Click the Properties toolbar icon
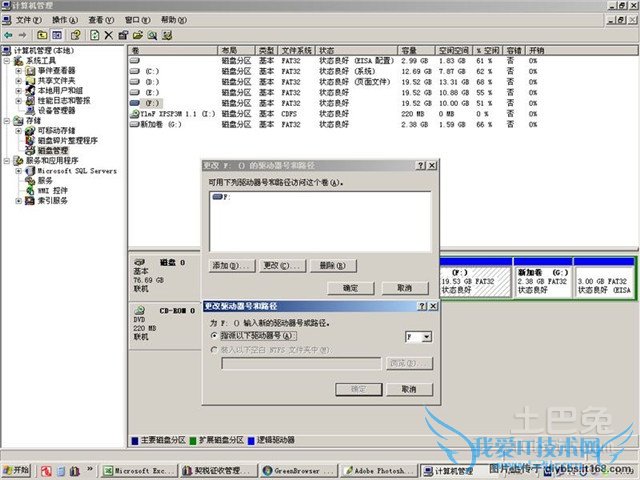Image resolution: width=640 pixels, height=480 pixels. [x=123, y=35]
